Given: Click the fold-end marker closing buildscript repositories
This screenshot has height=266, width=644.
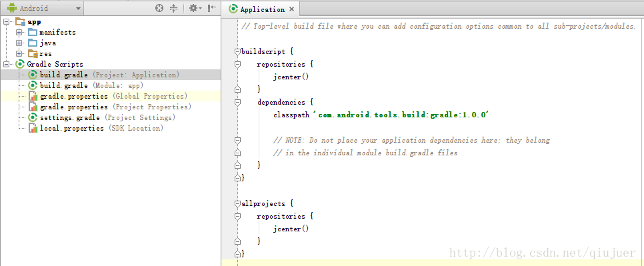Looking at the screenshot, I should (x=237, y=89).
